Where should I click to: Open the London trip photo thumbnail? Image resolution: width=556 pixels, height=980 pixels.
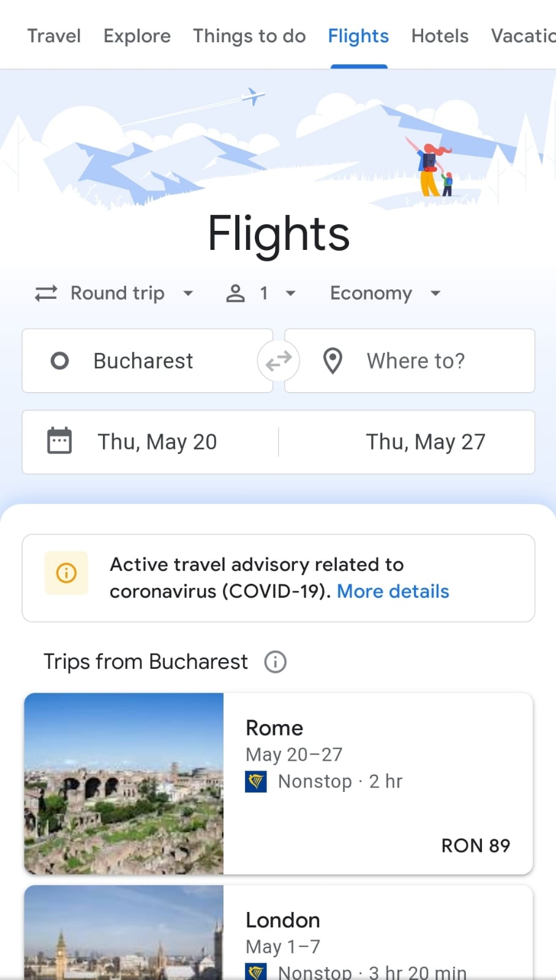(124, 933)
